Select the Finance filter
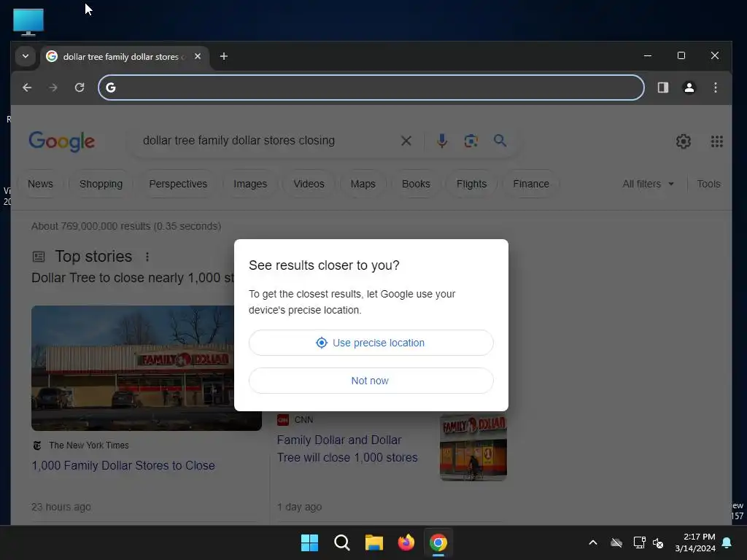 (531, 184)
